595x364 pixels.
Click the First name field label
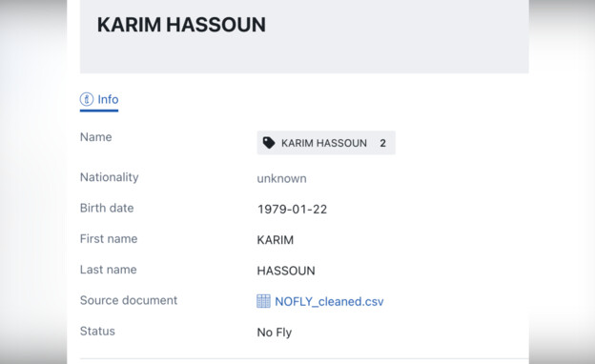[109, 239]
